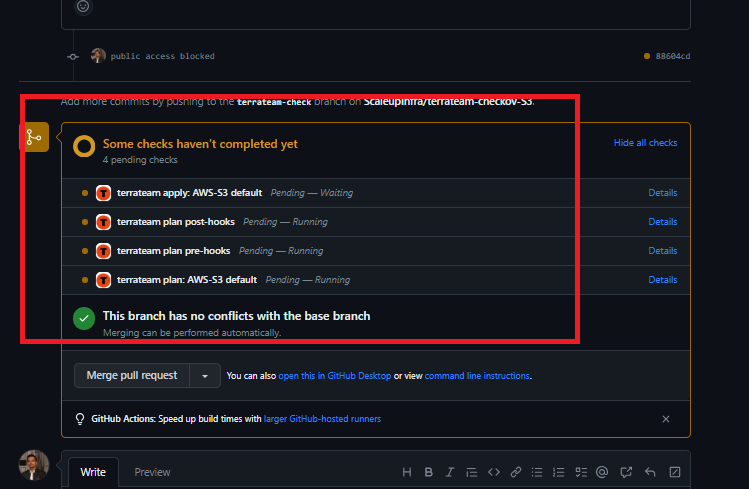
Task: Open Details for terrateam plan pre-hooks
Action: [663, 251]
